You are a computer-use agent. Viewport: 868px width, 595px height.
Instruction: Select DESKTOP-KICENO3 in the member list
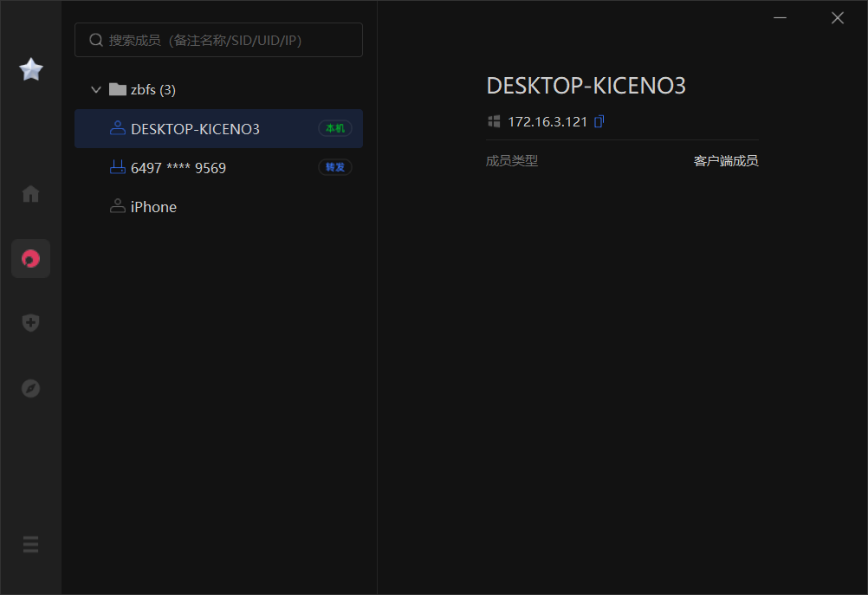pos(195,129)
